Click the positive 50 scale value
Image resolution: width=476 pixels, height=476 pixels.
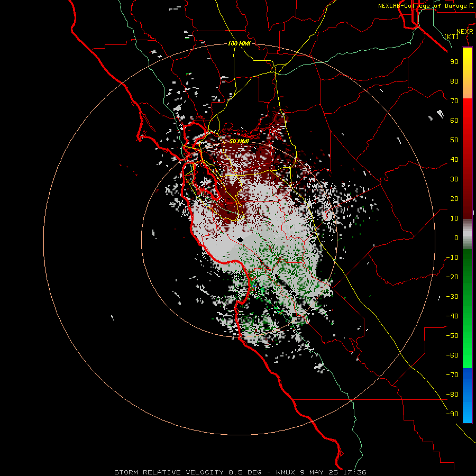(454, 140)
